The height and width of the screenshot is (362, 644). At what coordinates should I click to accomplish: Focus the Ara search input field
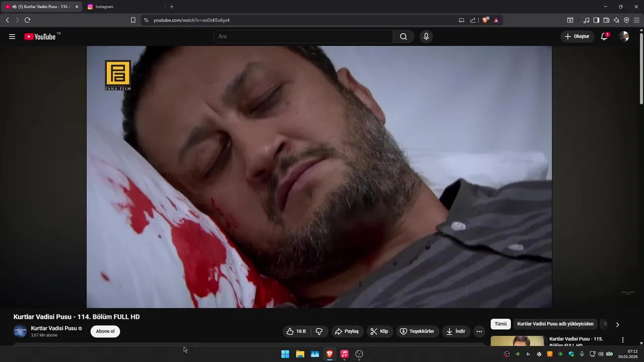pos(303,37)
